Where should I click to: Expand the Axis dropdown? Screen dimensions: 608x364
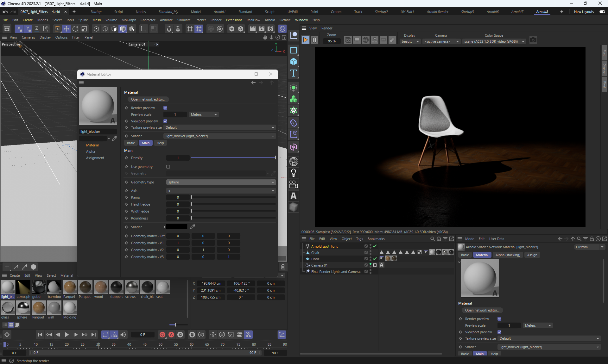pyautogui.click(x=221, y=191)
